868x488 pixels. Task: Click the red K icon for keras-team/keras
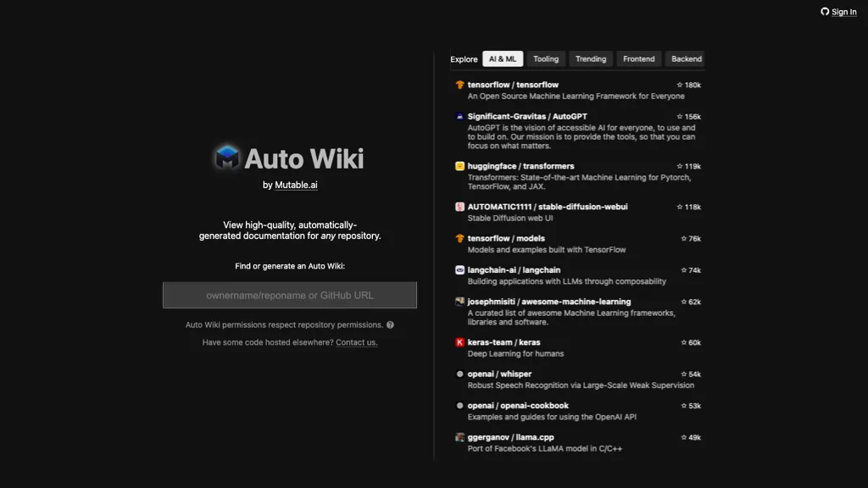[458, 342]
